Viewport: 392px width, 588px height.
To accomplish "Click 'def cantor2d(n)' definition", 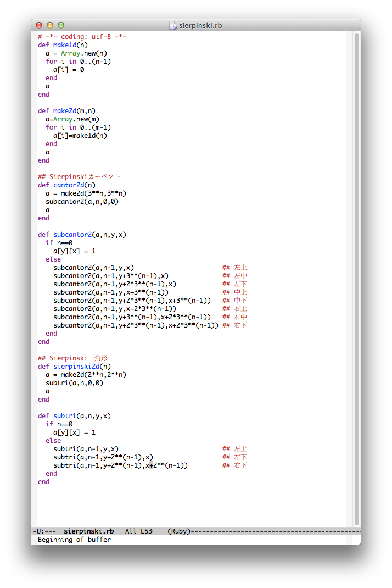I will coord(66,185).
